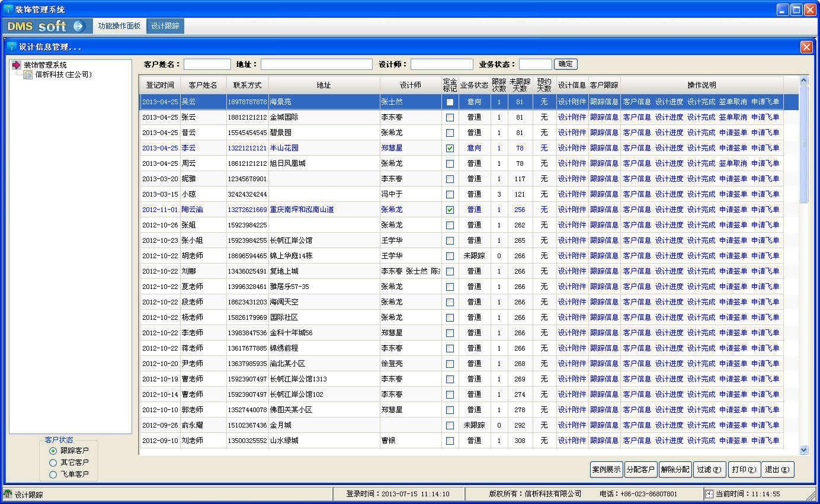Screen dimensions: 820x504
Task: Select the 跟踪客户 radio button
Action: coord(53,451)
